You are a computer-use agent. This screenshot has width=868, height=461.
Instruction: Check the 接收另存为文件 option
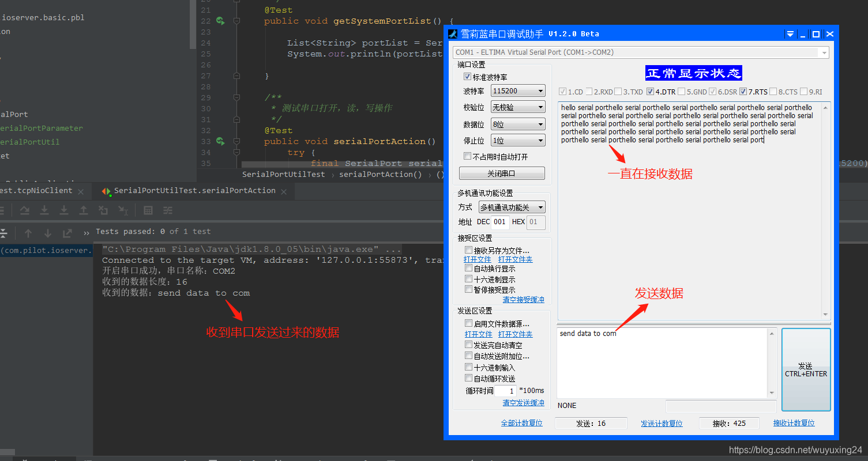[468, 250]
